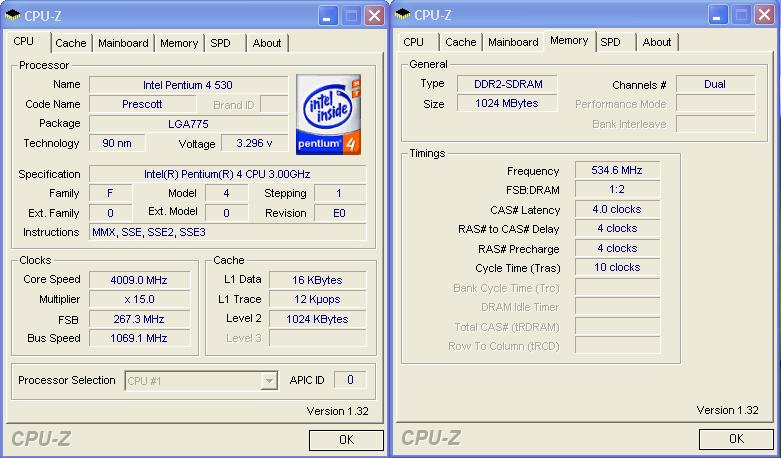
Task: Click the Intel Inside Pentium 4 logo
Action: 328,114
